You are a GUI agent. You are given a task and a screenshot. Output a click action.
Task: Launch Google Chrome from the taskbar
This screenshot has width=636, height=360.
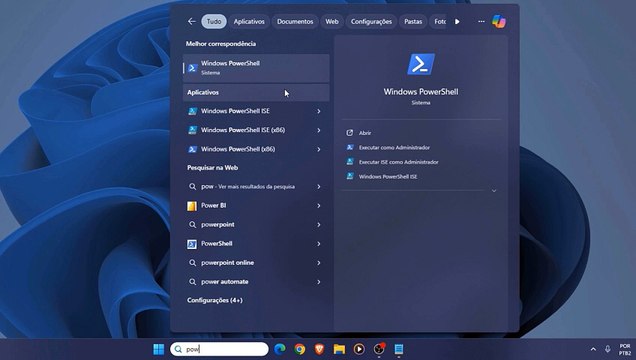tap(300, 349)
